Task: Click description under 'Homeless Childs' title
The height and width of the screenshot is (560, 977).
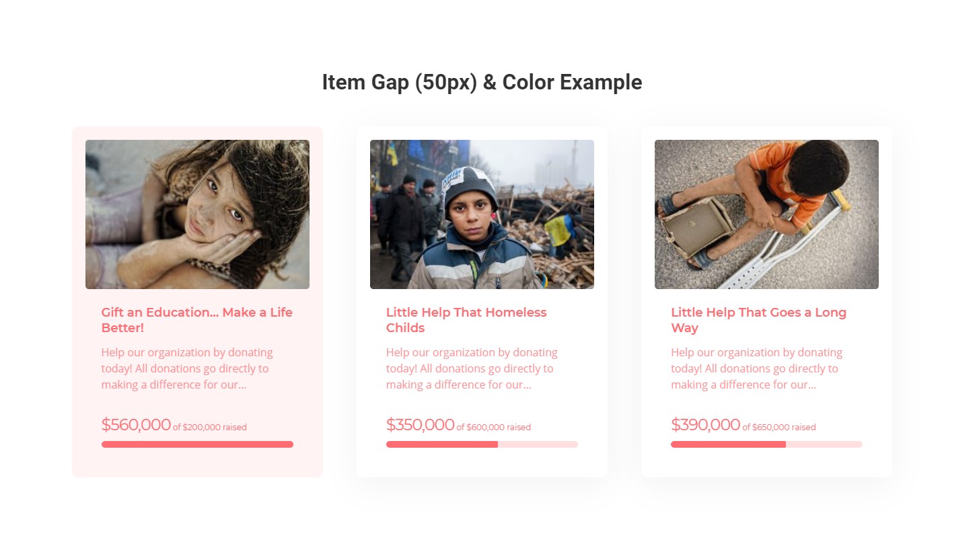Action: (472, 368)
